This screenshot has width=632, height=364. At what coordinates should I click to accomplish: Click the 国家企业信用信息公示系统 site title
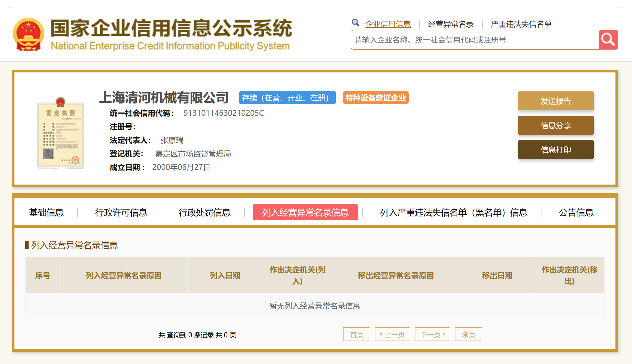171,28
